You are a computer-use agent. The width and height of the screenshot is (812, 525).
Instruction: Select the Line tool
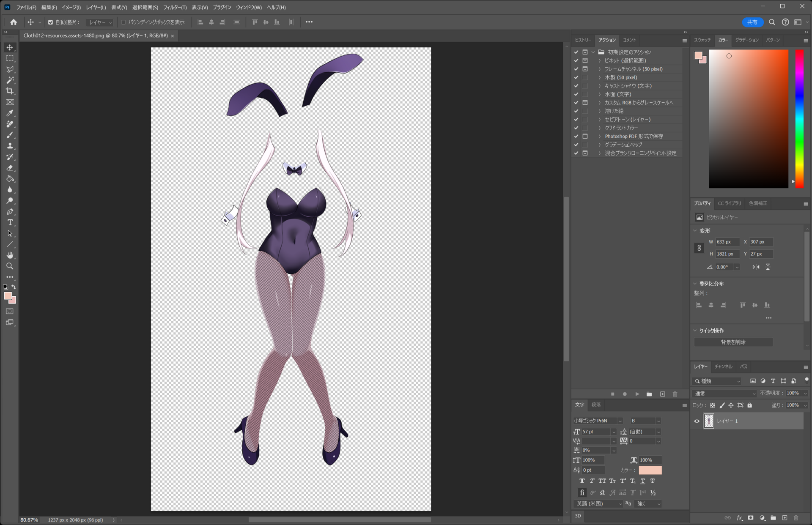click(10, 245)
